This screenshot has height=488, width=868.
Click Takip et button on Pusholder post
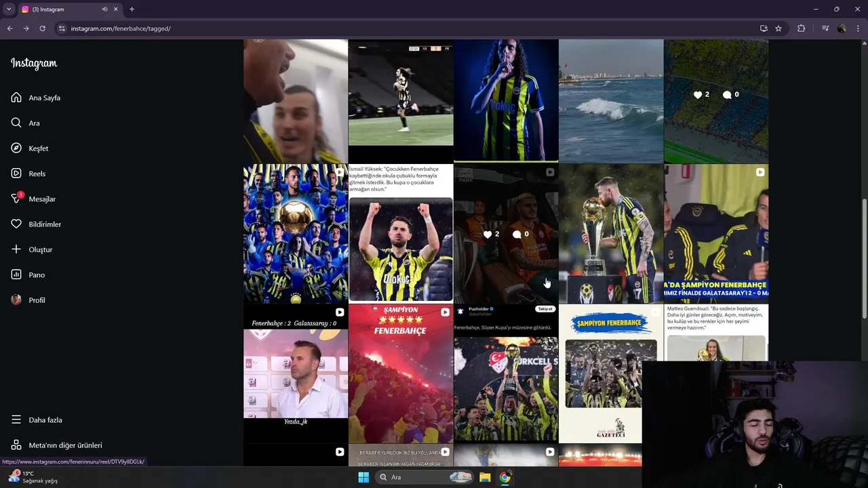point(545,309)
